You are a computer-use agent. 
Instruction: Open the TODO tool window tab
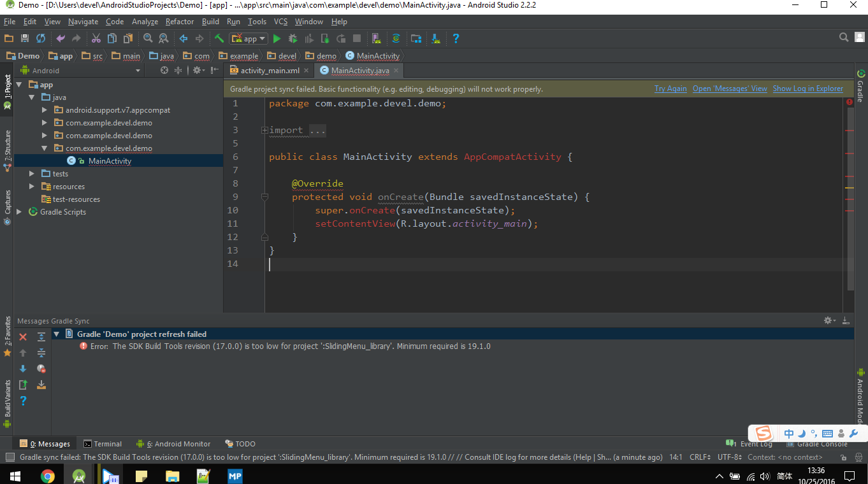pyautogui.click(x=240, y=444)
